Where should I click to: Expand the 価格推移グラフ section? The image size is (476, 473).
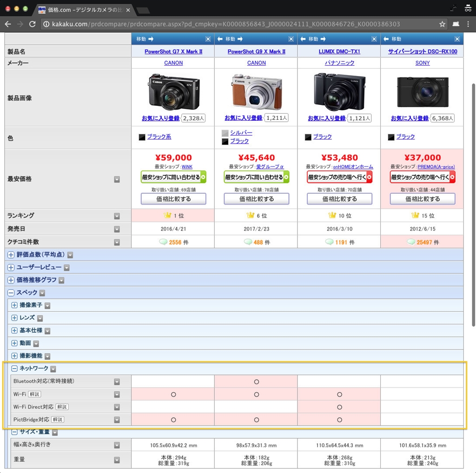[11, 280]
